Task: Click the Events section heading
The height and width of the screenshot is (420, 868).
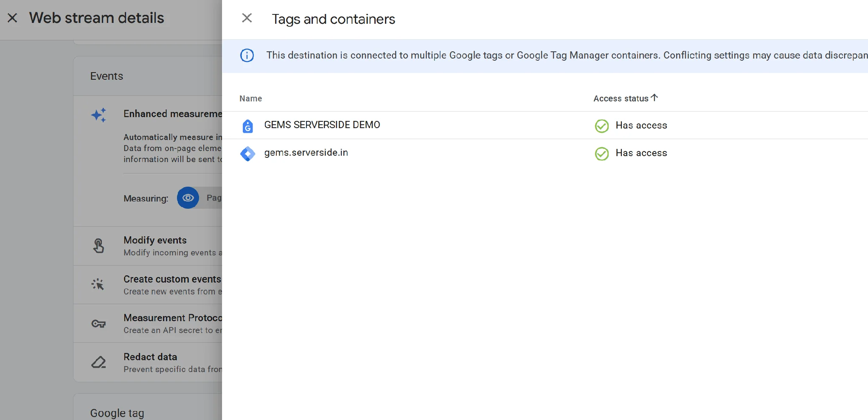Action: [107, 76]
